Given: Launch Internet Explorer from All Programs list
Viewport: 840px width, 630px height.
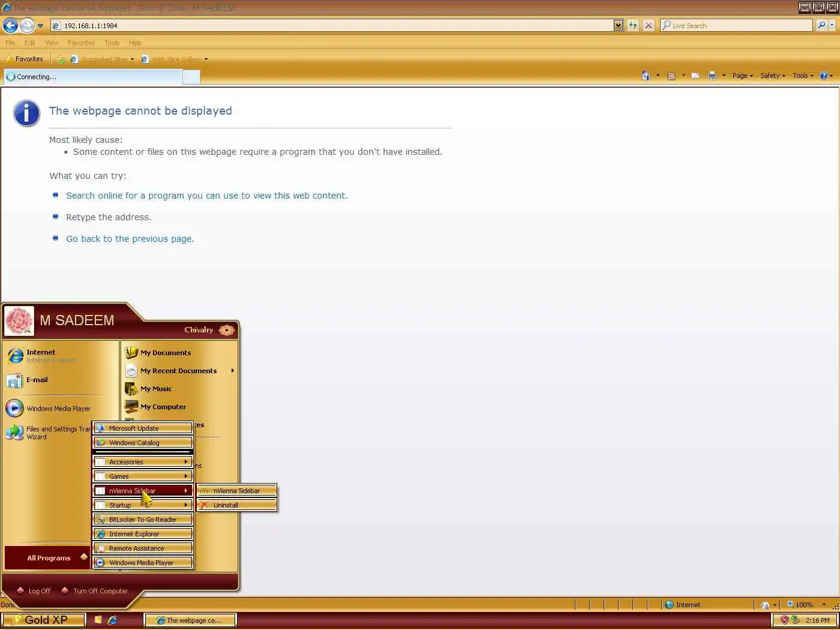Looking at the screenshot, I should pyautogui.click(x=143, y=534).
